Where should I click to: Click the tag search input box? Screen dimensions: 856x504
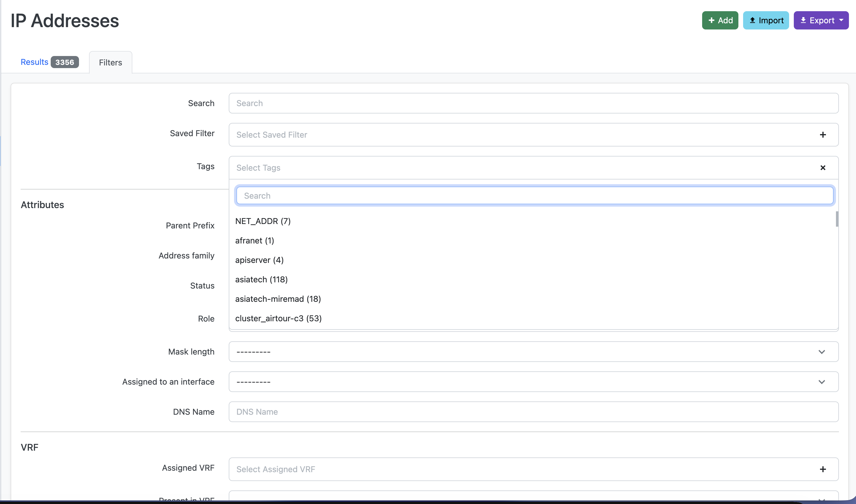534,196
